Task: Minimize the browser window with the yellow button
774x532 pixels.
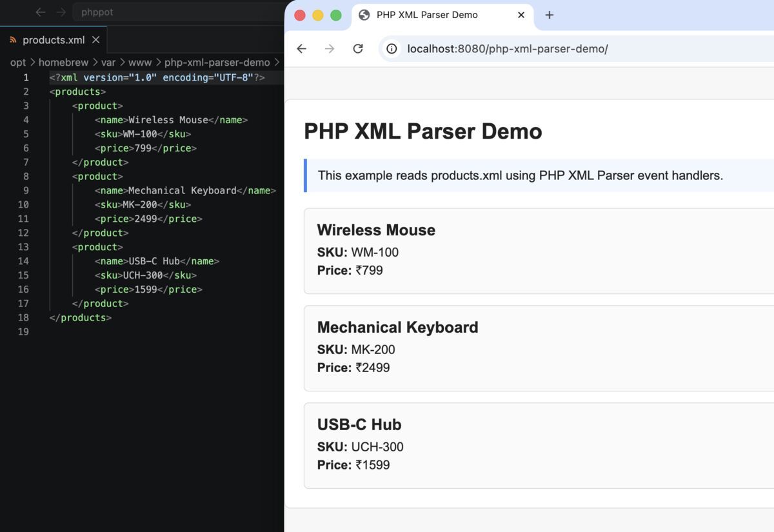Action: point(318,15)
